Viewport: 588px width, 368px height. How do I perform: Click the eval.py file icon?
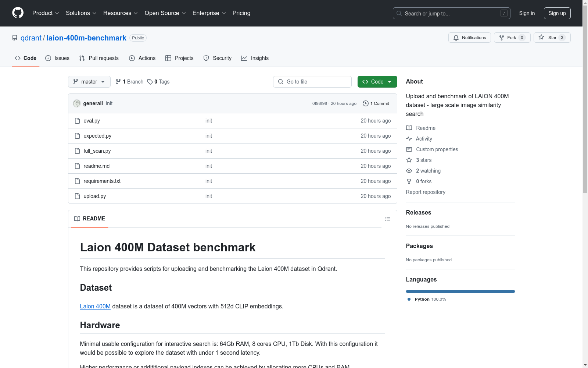[77, 121]
